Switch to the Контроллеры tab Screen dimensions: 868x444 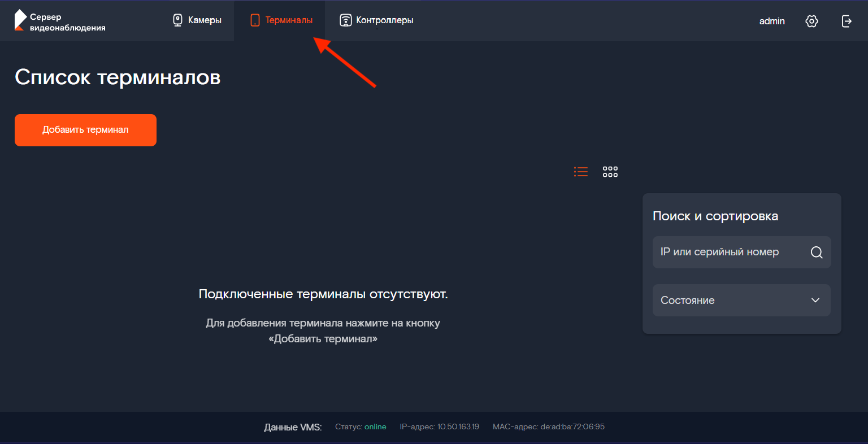376,20
